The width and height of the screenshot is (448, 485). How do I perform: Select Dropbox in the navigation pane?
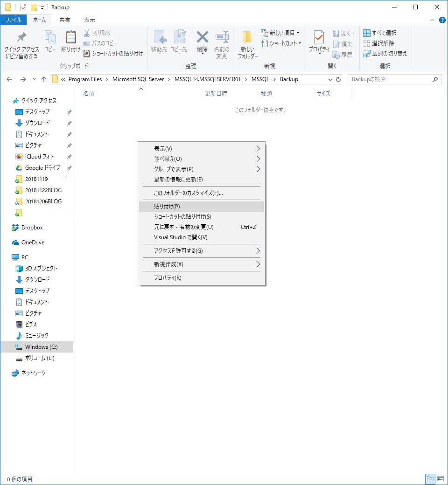(32, 228)
